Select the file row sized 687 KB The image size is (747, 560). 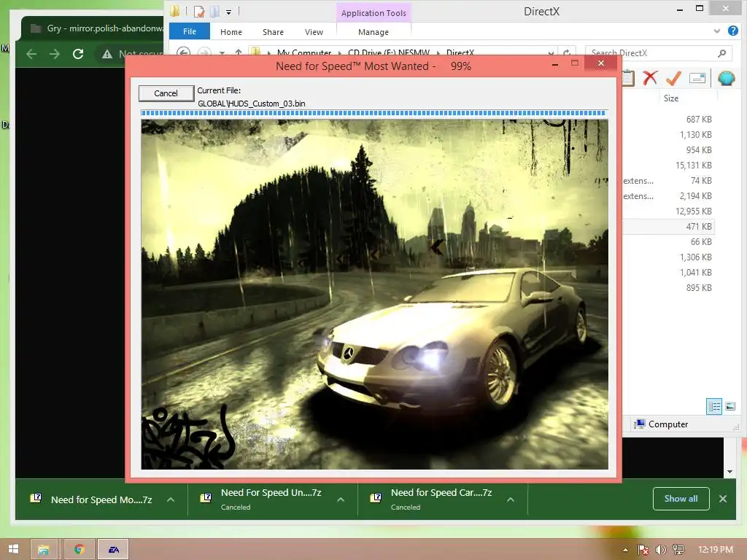[668, 119]
